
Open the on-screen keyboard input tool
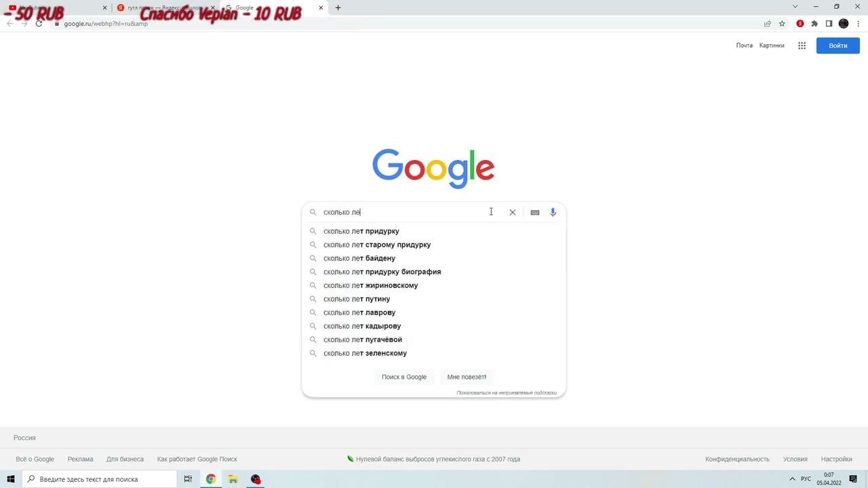[535, 212]
